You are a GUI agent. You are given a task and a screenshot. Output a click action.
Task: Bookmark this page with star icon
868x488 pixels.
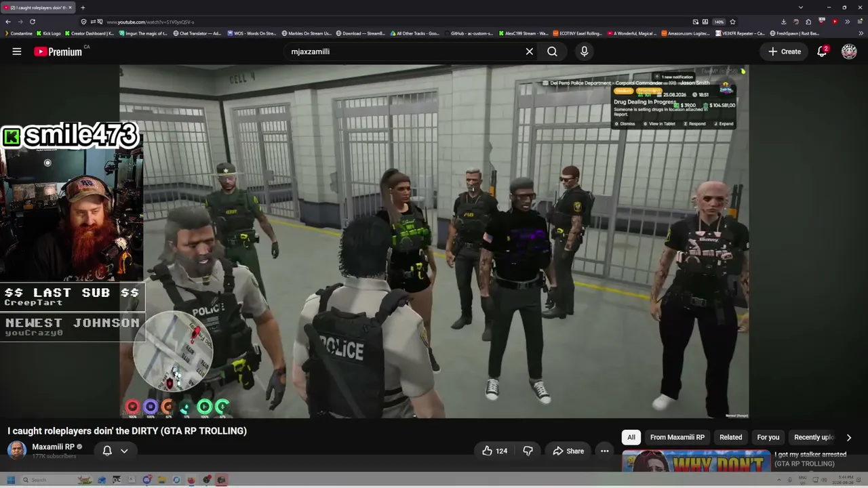pos(732,22)
